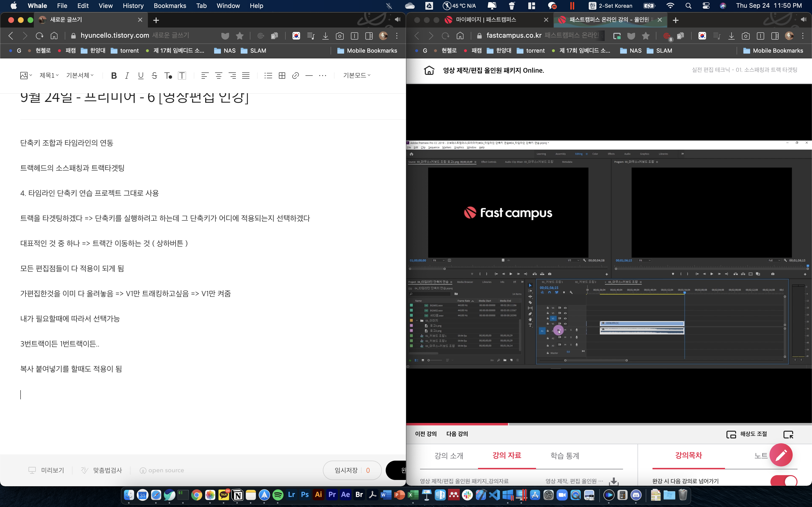Go to 다음 강의 lecture
812x507 pixels.
[x=457, y=434]
